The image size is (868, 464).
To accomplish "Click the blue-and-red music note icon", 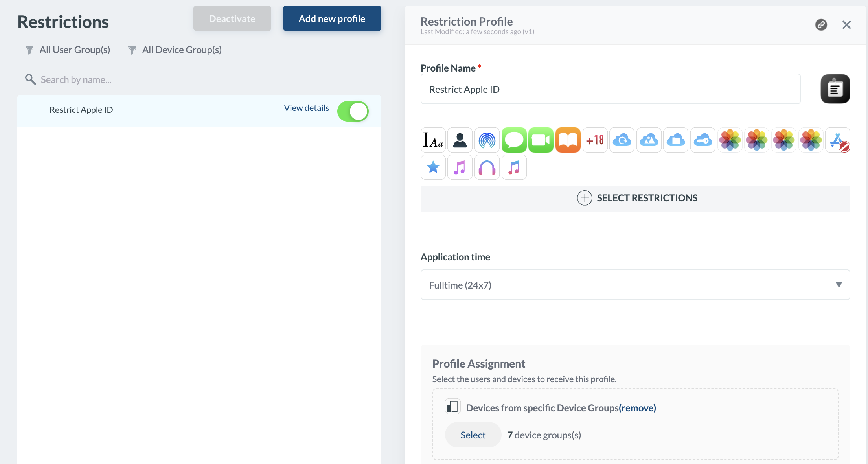I will coord(514,167).
